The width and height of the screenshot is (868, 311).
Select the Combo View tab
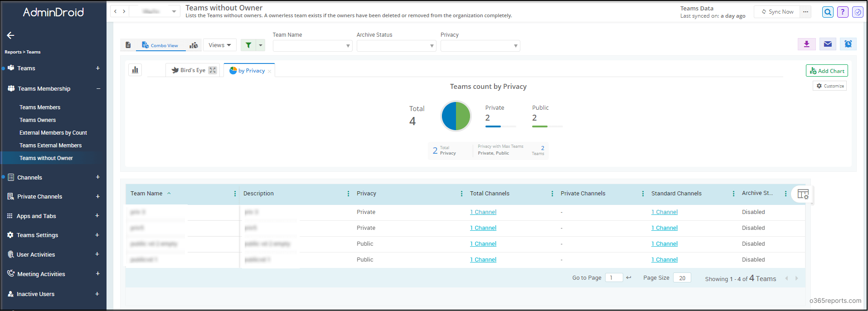[160, 45]
